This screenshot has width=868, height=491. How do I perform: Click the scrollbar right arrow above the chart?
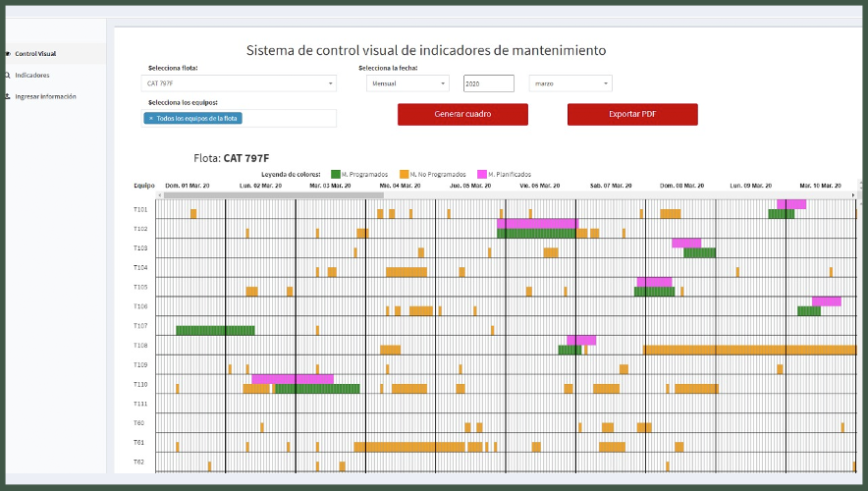(x=853, y=195)
